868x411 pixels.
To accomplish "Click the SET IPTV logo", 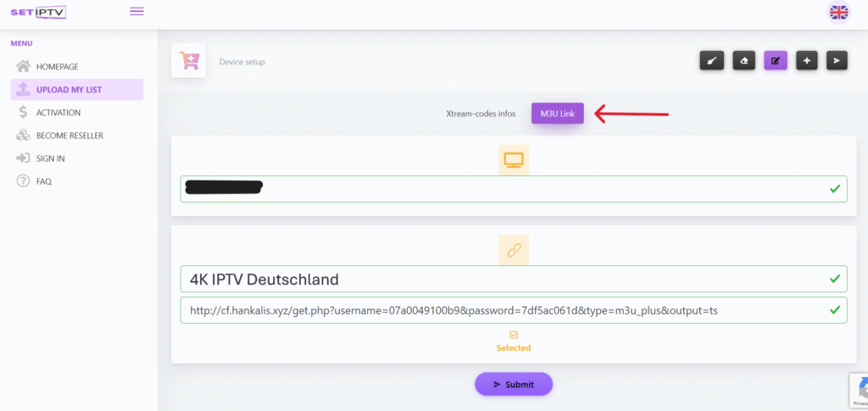I will [x=38, y=12].
